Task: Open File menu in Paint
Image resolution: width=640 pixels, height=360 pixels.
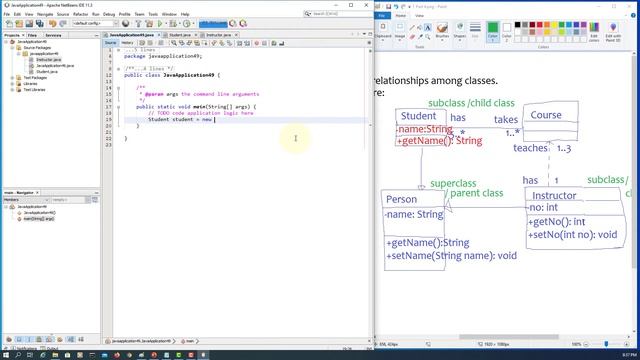Action: click(x=382, y=16)
